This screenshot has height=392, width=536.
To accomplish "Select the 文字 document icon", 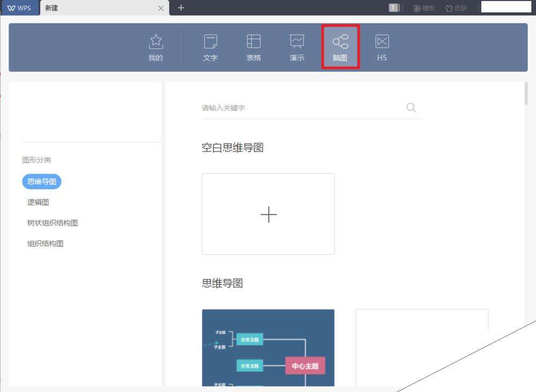I will pyautogui.click(x=210, y=48).
